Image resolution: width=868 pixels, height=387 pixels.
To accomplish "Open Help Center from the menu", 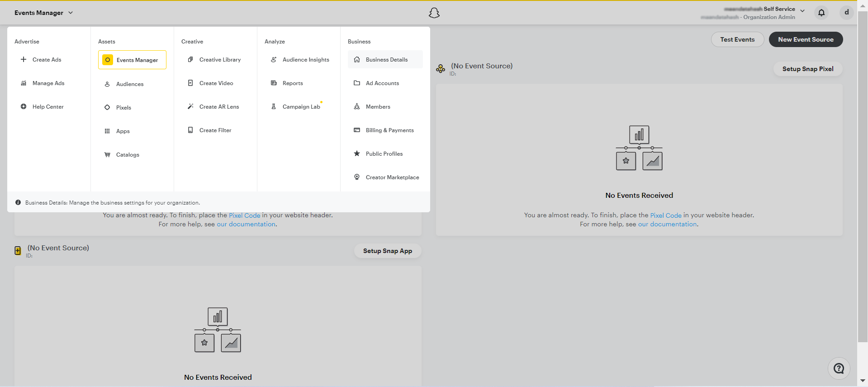I will click(x=49, y=106).
